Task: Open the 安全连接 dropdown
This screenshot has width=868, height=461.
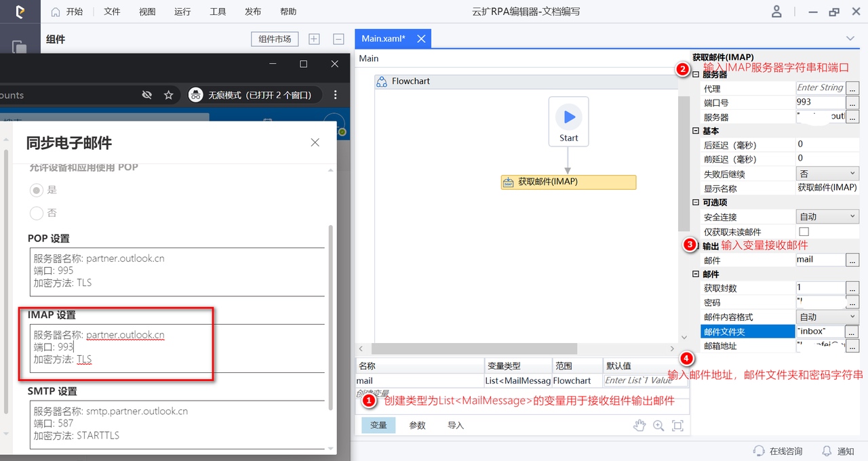Action: (827, 216)
